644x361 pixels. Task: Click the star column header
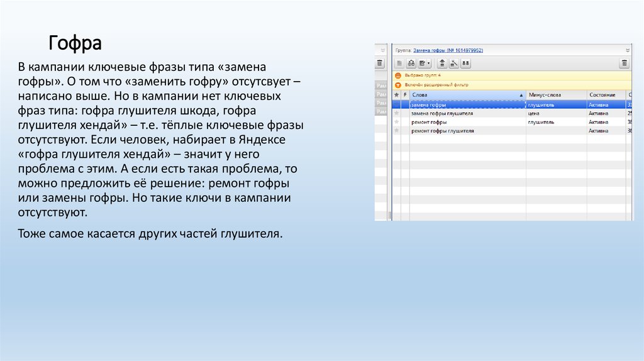pos(397,95)
